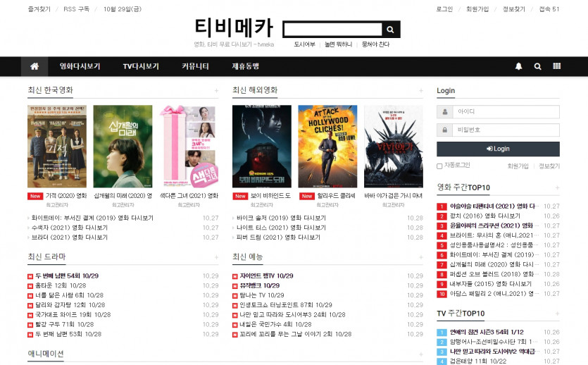Expand the 최신 드라마 section with its plus

pos(216,257)
